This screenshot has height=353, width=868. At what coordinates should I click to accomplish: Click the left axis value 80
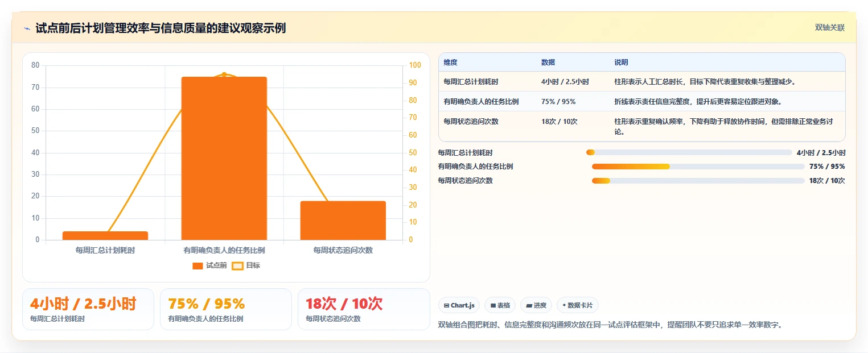click(35, 65)
